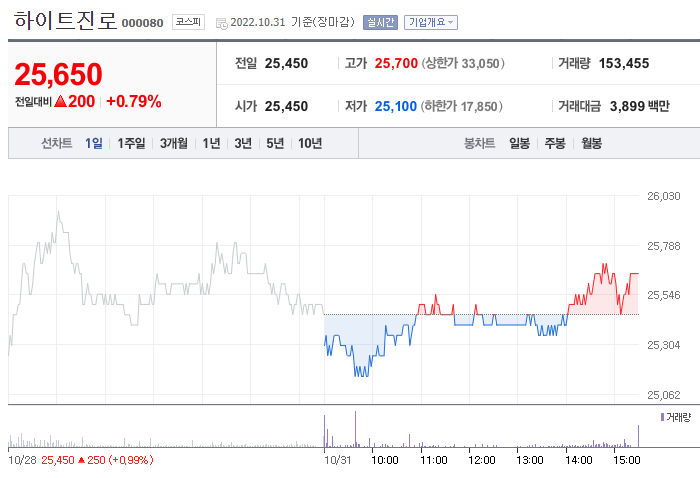
Task: Open the 기업개요 dropdown
Action: (431, 22)
